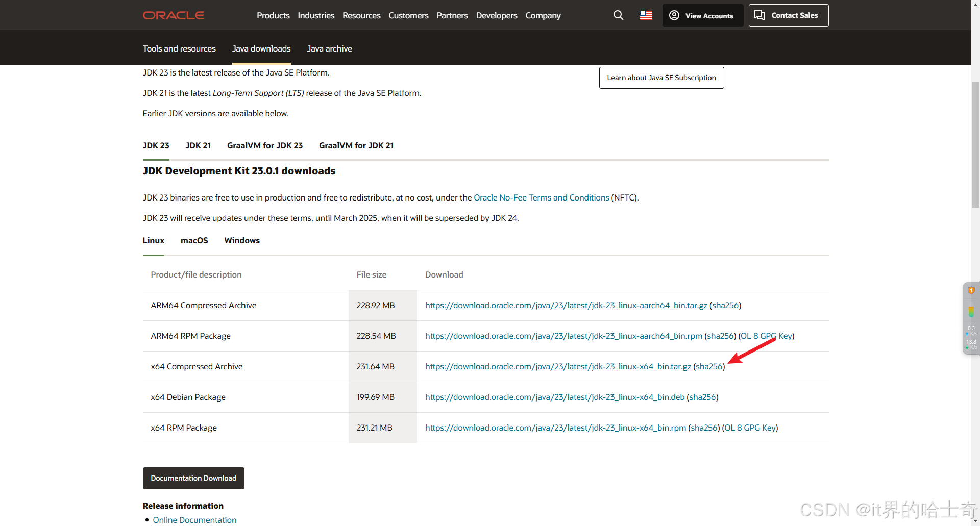Click ARM64 RPM Package description text
This screenshot has width=980, height=526.
[x=190, y=336]
